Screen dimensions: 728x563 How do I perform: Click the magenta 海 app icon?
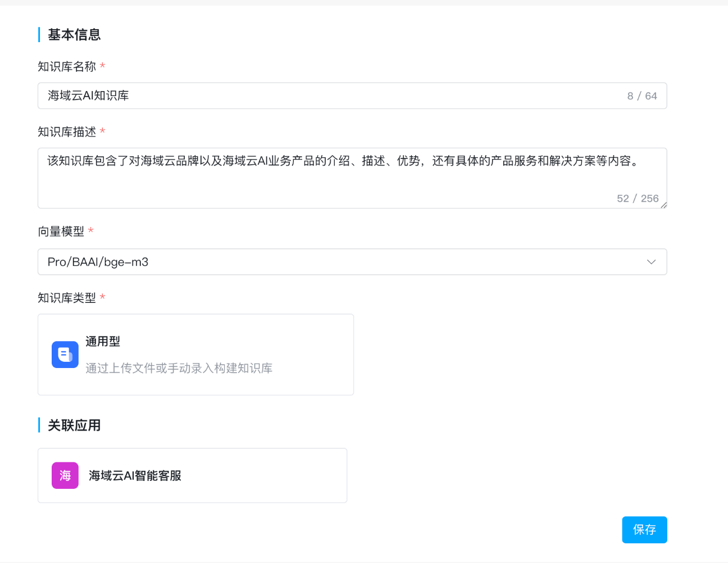[x=65, y=475]
